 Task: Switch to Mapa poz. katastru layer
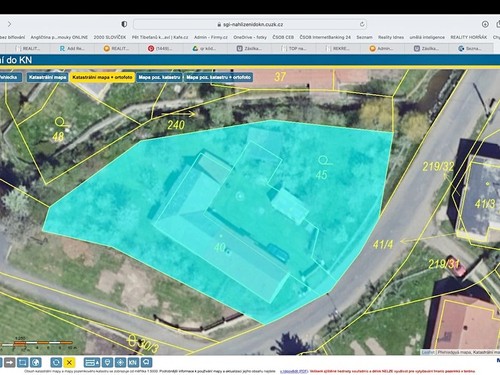[159, 77]
